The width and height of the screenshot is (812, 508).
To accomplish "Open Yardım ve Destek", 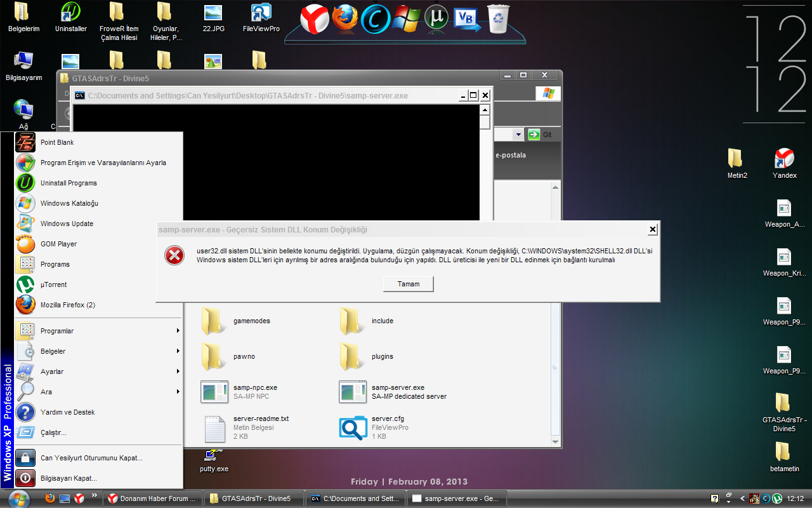I will click(x=98, y=412).
